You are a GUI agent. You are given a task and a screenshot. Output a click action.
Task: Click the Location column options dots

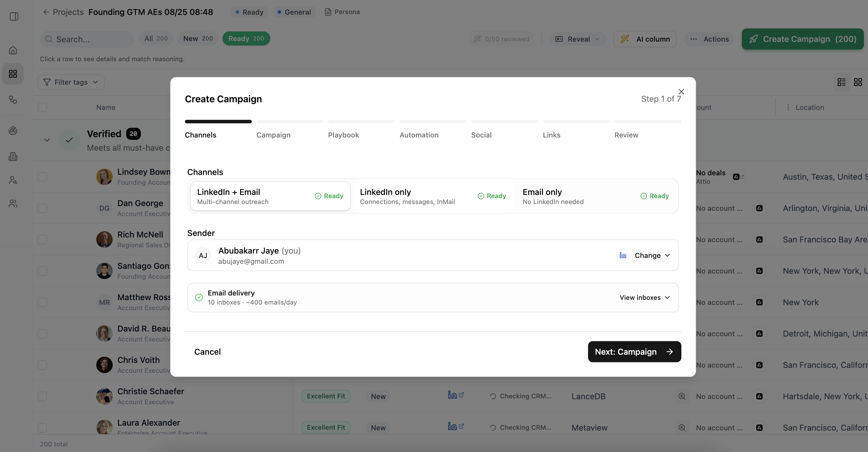click(788, 107)
